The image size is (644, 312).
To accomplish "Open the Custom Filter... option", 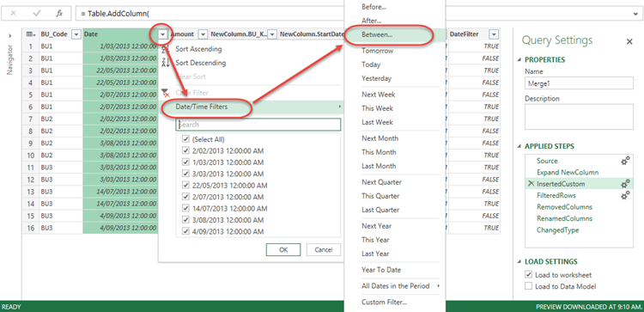I will coord(384,303).
